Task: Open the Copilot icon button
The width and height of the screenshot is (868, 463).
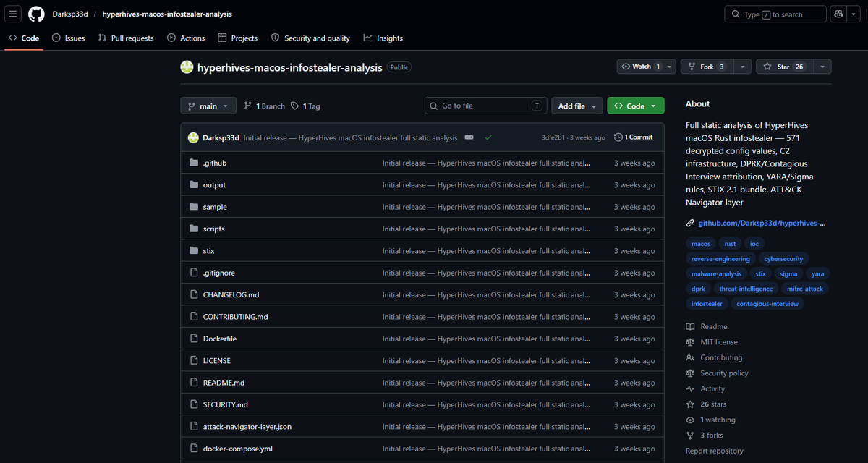Action: [838, 14]
